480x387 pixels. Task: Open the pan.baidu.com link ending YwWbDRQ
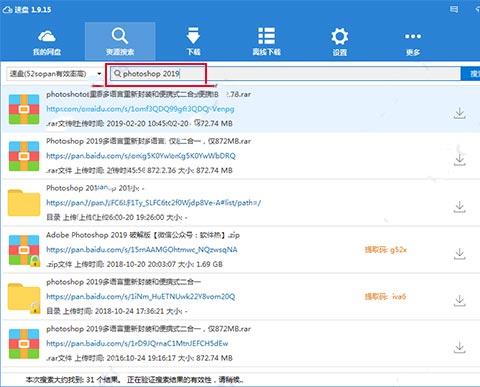[141, 156]
